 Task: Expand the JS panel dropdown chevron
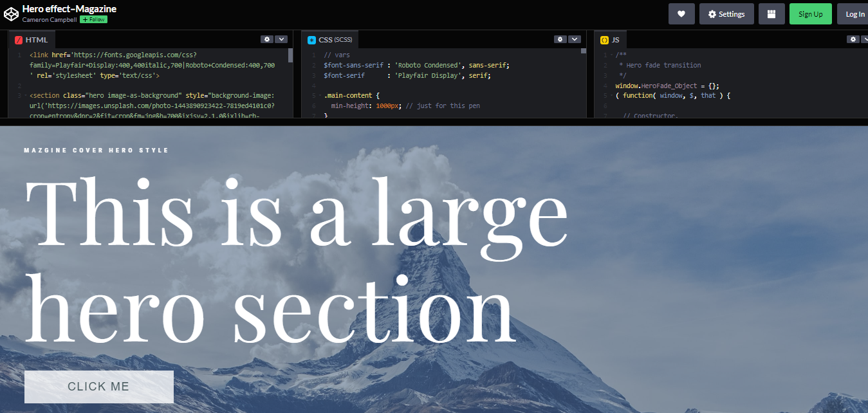click(865, 39)
